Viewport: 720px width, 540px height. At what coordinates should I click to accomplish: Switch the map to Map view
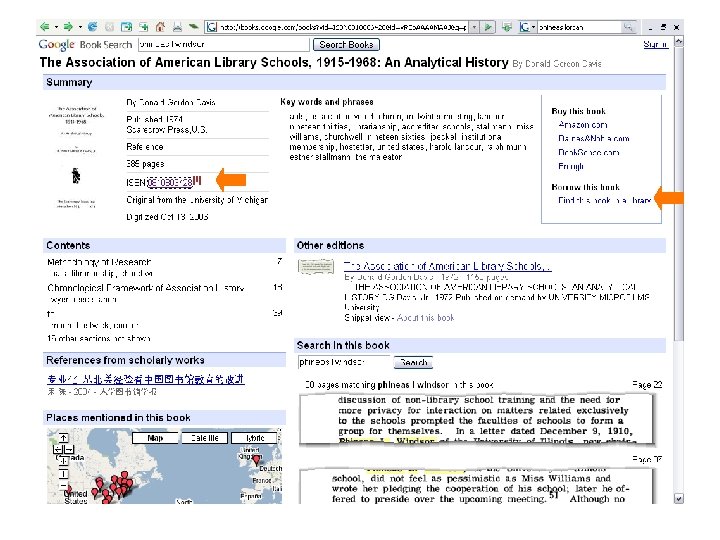pos(155,438)
